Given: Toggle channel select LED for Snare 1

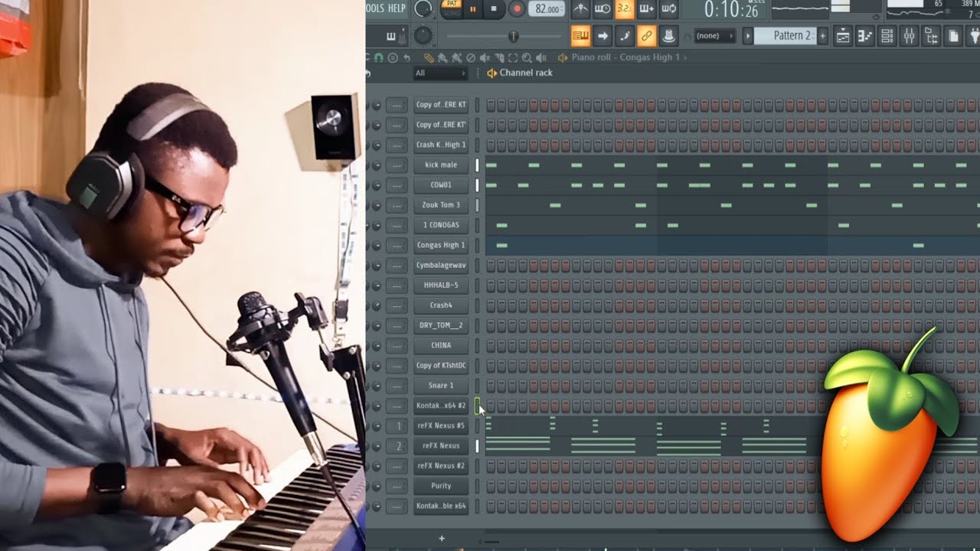Looking at the screenshot, I should tap(477, 386).
